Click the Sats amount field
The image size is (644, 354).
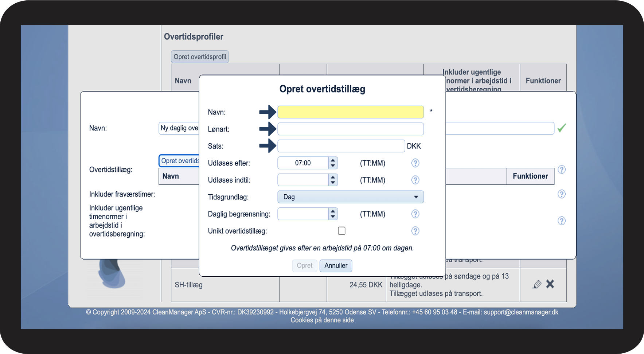[x=341, y=146]
